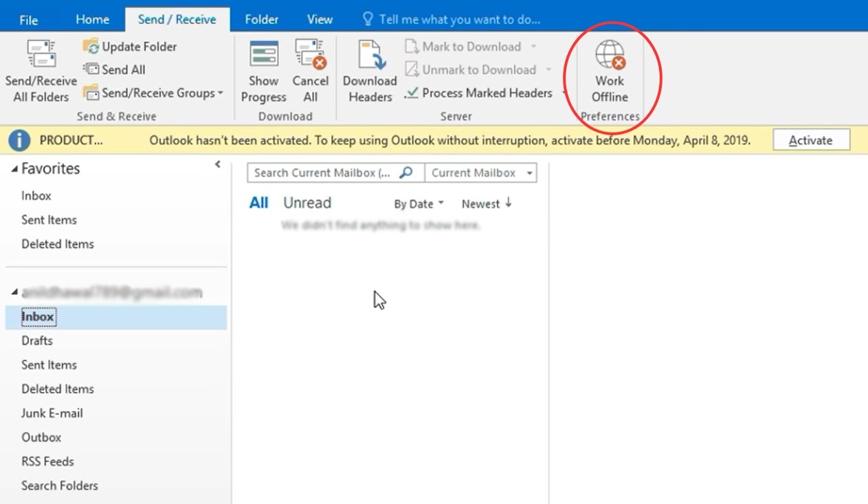Toggle the Newest sort order
The height and width of the screenshot is (504, 868).
pos(487,204)
